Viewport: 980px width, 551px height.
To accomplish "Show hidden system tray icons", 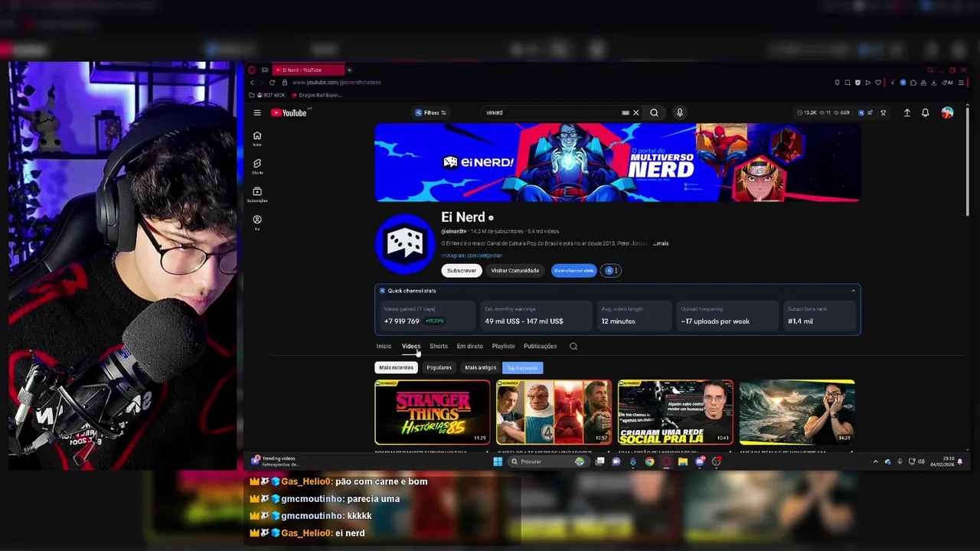I will (876, 461).
